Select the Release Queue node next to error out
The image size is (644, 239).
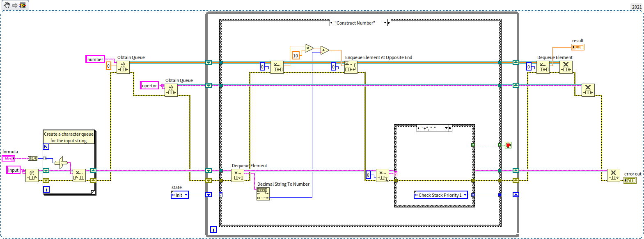[613, 175]
